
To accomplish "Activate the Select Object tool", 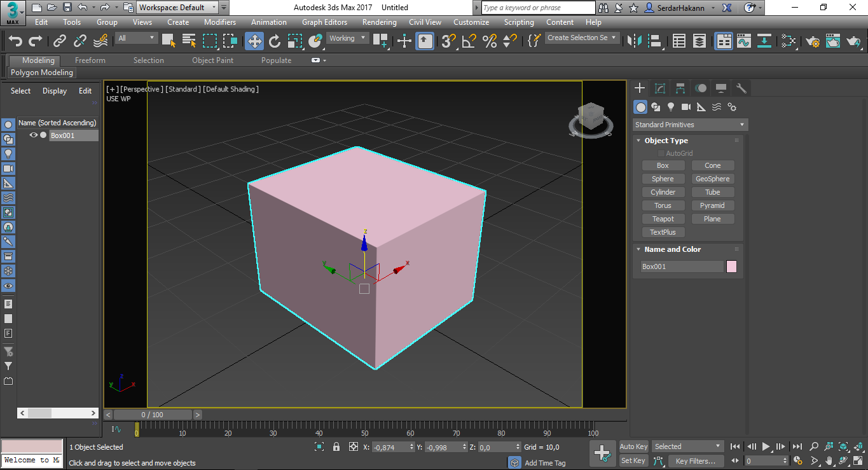I will click(x=169, y=41).
